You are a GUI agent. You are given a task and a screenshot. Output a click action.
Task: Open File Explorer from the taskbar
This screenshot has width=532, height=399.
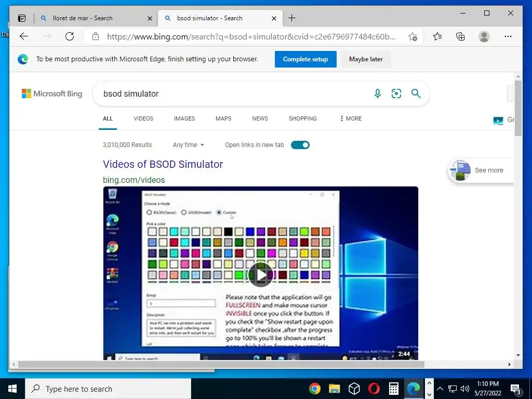(x=334, y=389)
